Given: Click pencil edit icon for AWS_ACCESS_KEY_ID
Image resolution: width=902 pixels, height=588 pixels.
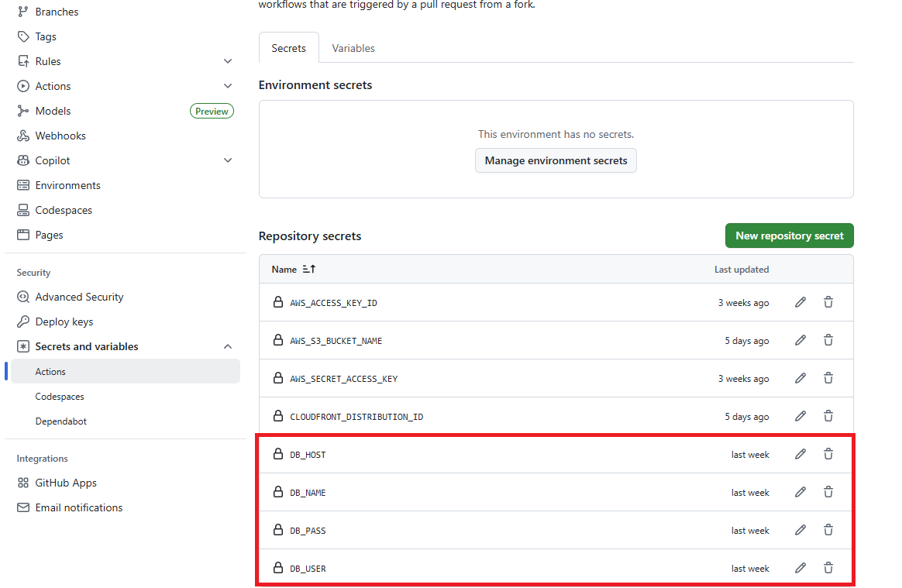Looking at the screenshot, I should 800,302.
